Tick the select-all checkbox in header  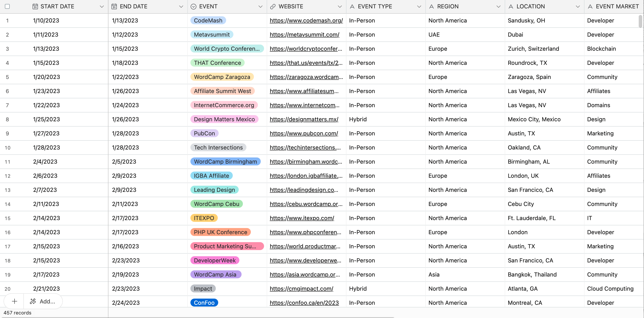pos(7,6)
